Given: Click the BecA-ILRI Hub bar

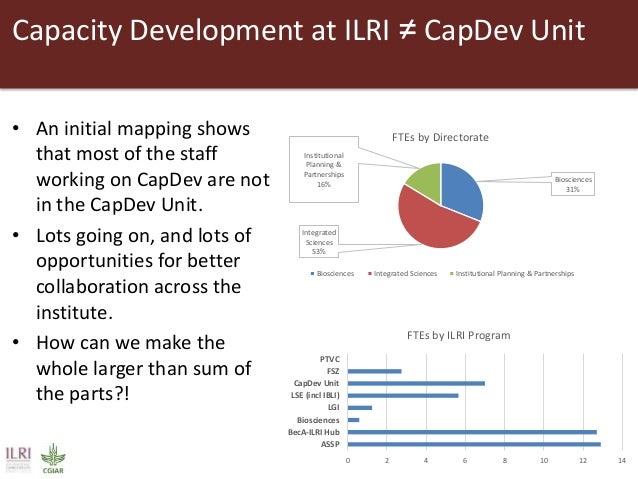Looking at the screenshot, I should pos(472,432).
